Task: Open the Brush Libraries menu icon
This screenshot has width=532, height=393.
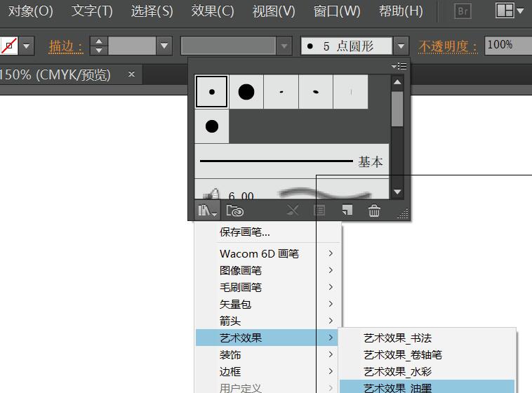Action: pos(207,211)
